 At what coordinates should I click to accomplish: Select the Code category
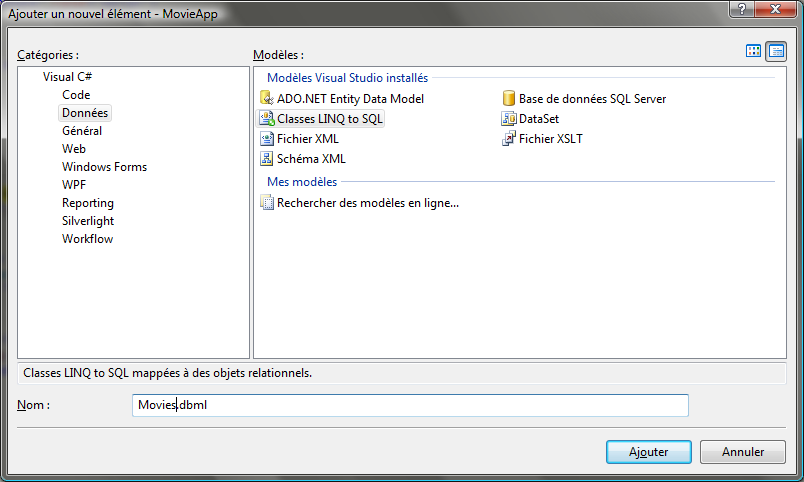point(76,95)
